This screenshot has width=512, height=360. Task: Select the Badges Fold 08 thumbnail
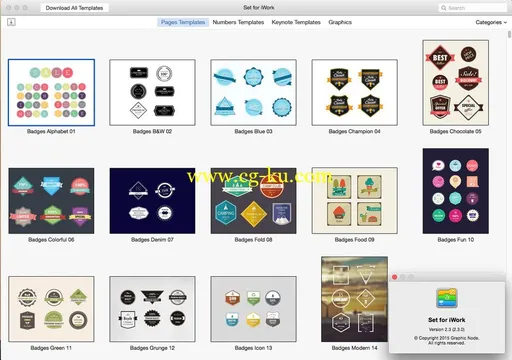tap(253, 201)
